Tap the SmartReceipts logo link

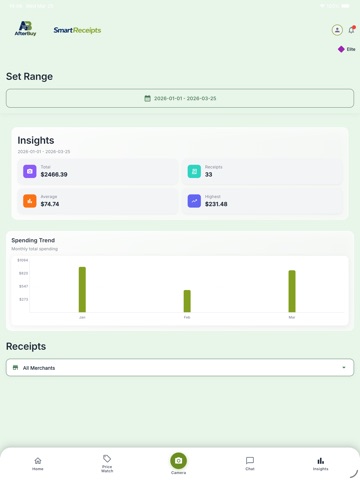click(x=77, y=30)
